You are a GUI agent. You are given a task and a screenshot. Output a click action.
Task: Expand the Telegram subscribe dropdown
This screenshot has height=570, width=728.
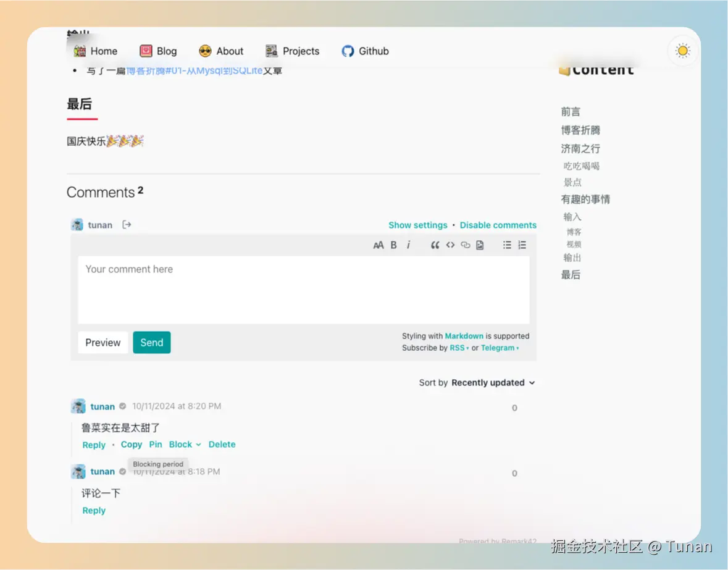(x=500, y=348)
